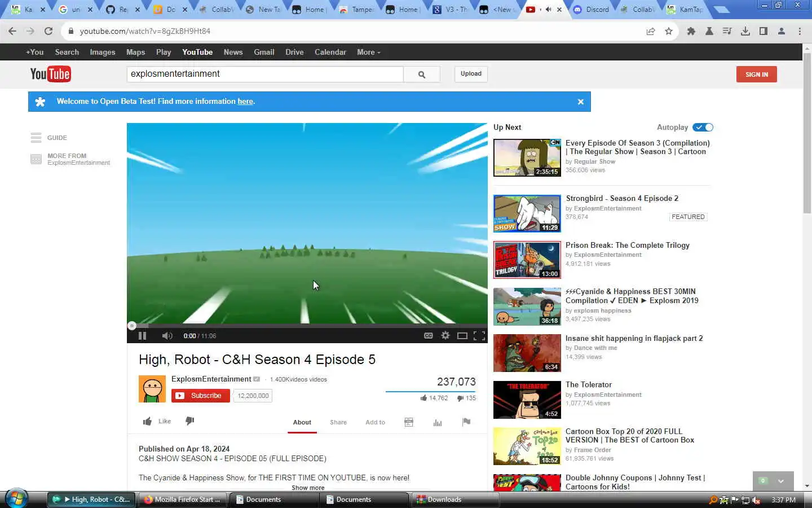Open the More dropdown in the Google bar
812x508 pixels.
[x=369, y=52]
